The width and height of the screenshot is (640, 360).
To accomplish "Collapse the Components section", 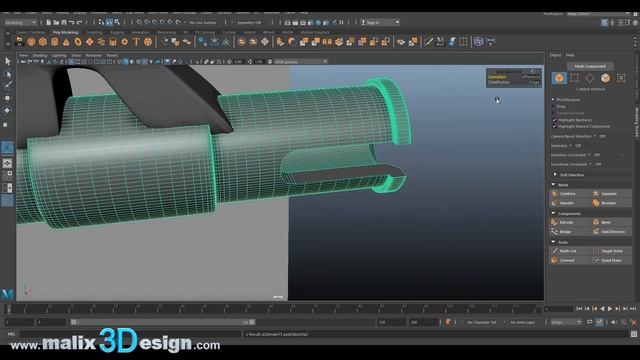I will tap(553, 213).
